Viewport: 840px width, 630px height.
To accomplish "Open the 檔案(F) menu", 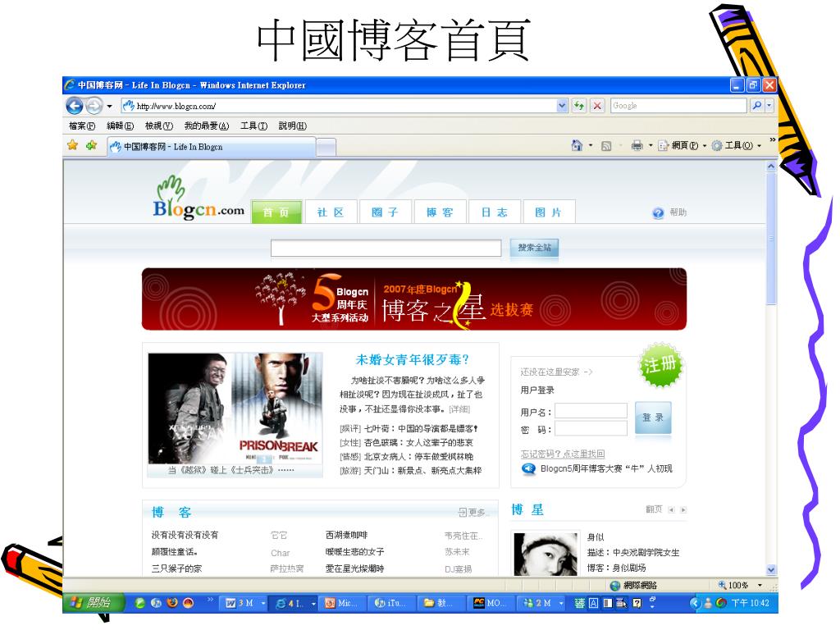I will pos(82,126).
